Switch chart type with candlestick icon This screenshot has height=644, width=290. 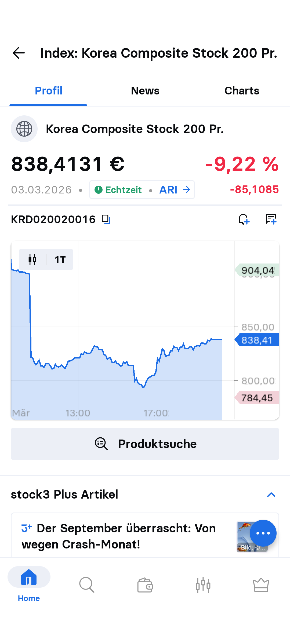(32, 259)
